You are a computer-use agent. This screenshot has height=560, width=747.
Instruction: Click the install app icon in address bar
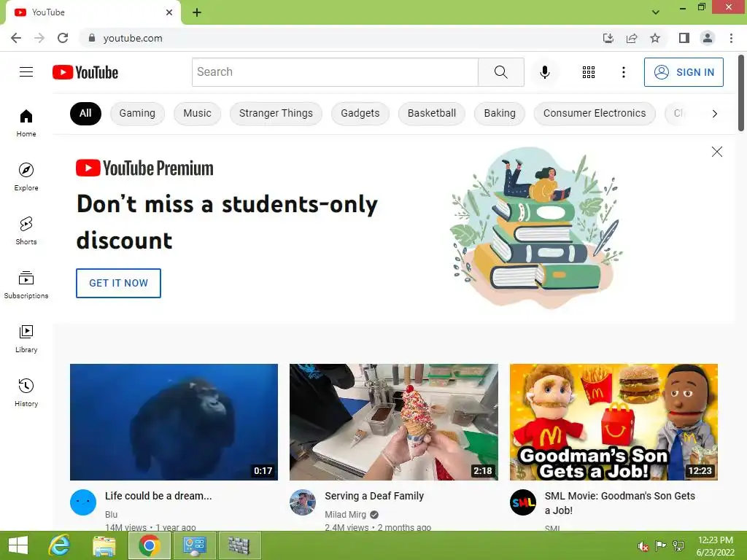coord(608,38)
